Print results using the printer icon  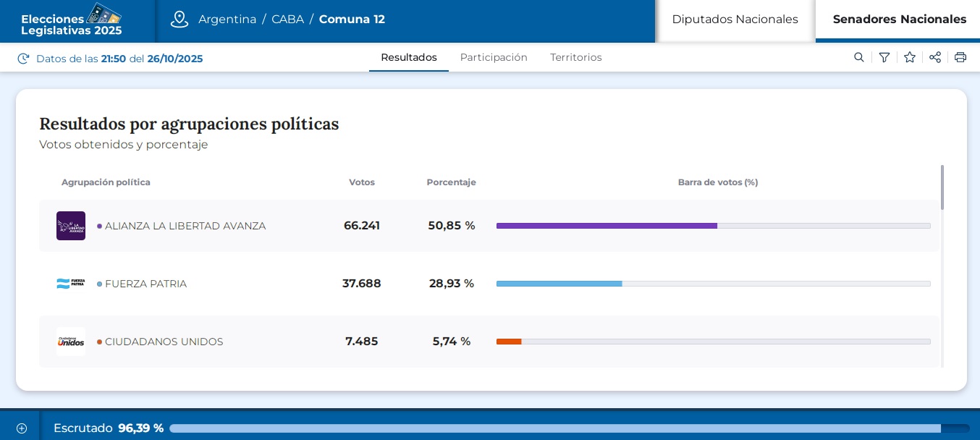coord(960,58)
